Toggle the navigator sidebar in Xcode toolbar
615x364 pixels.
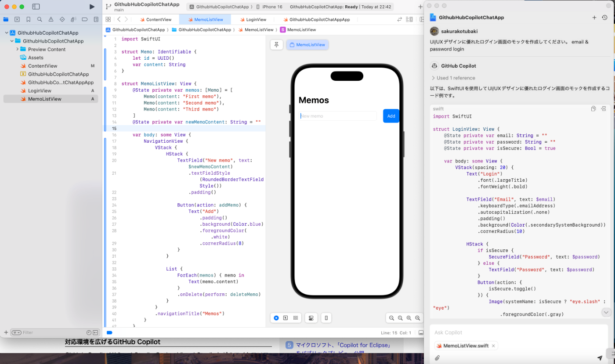tap(36, 7)
